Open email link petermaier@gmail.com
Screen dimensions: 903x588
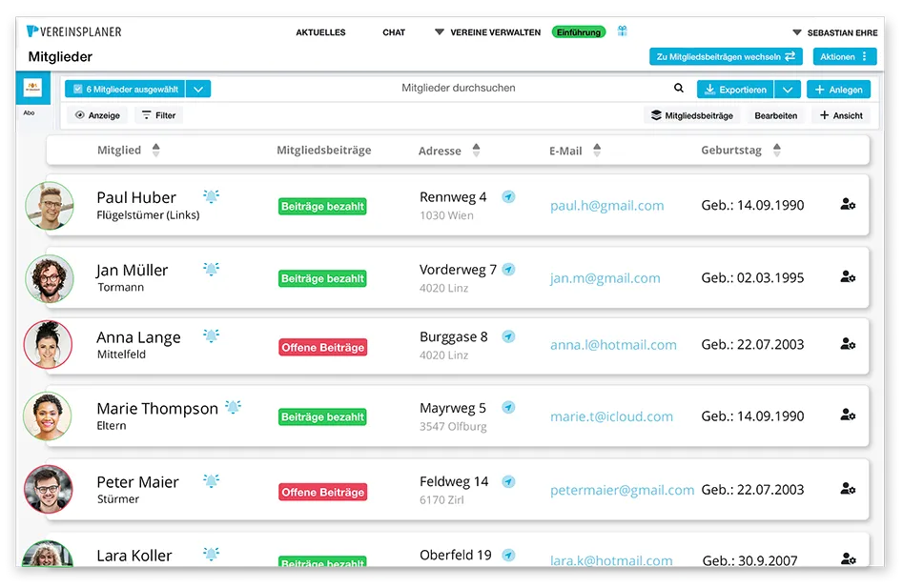click(623, 490)
